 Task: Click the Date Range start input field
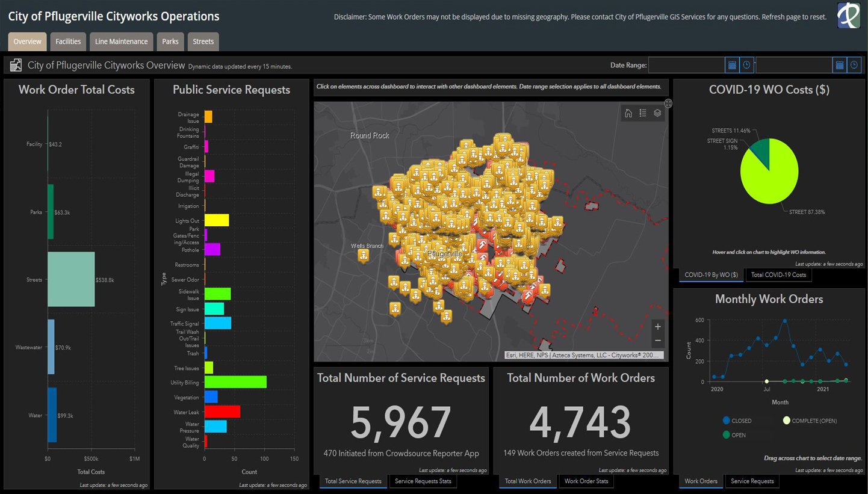686,65
